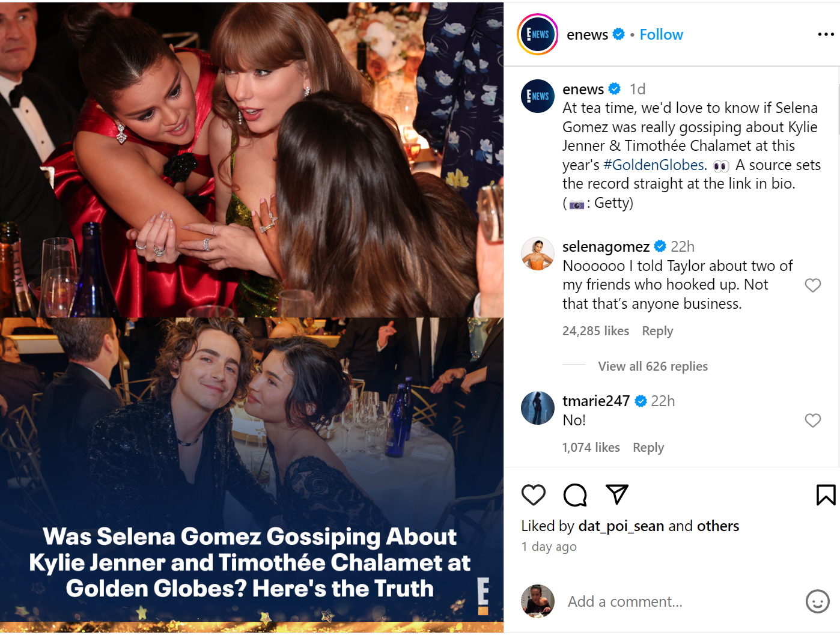Screen dimensions: 840x635
Task: Open selenagomez profile picture
Action: click(x=538, y=254)
